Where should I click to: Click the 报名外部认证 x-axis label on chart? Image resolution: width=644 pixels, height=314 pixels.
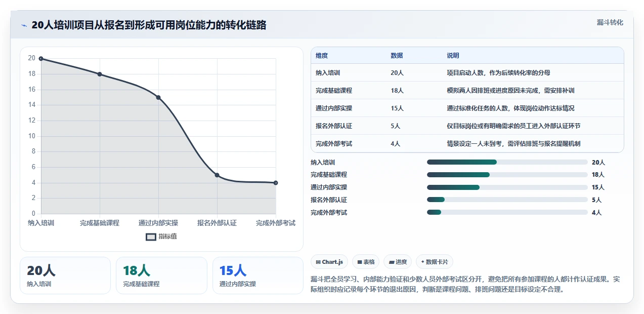[x=217, y=223]
